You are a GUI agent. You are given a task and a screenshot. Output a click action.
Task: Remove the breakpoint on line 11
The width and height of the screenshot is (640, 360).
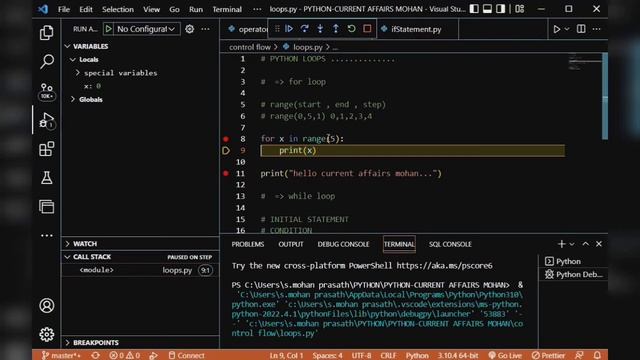pos(226,173)
